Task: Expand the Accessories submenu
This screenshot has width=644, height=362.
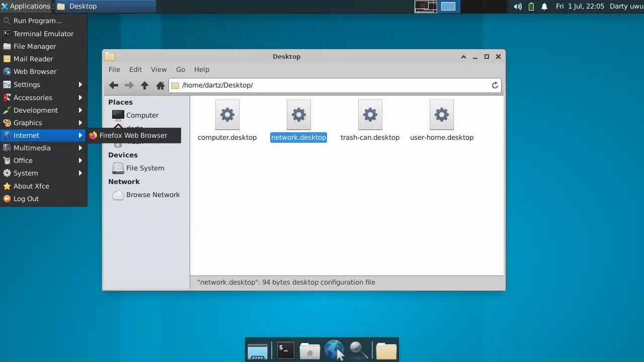Action: 43,98
